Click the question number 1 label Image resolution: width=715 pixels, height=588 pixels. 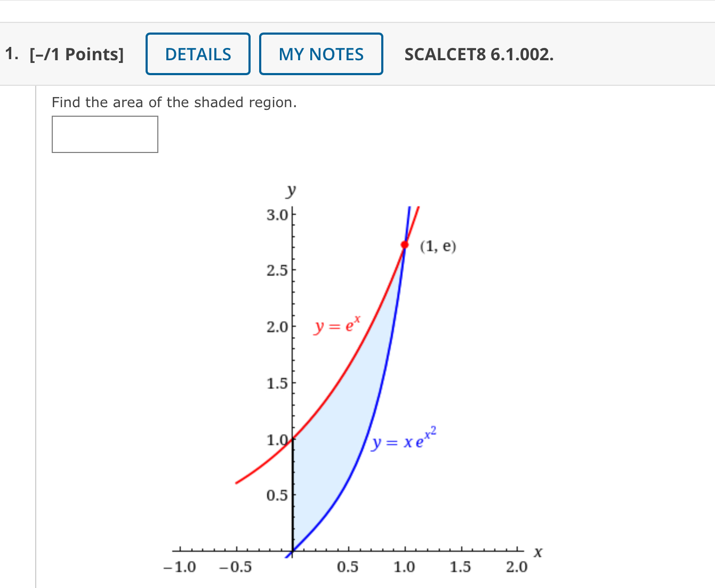point(11,53)
